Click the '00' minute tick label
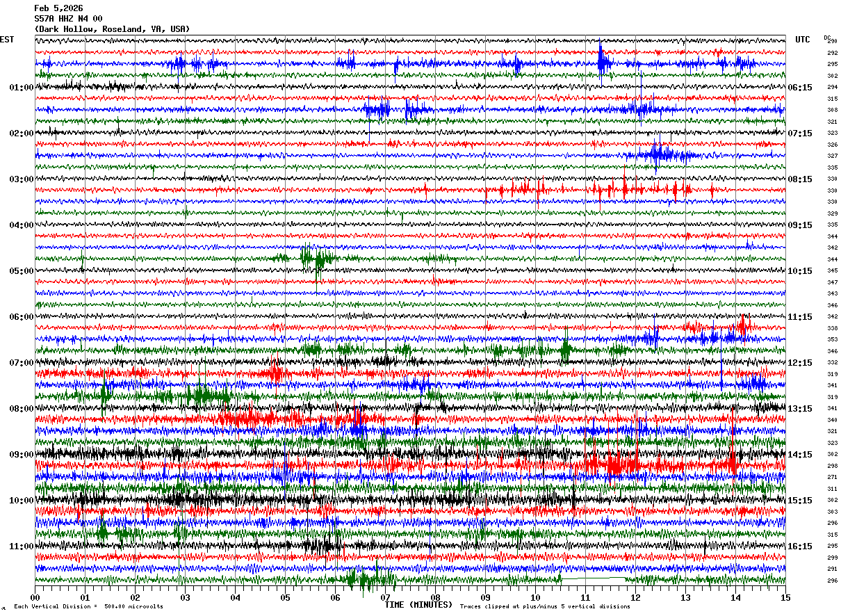Viewport: 841px width, 616px height. coord(35,597)
